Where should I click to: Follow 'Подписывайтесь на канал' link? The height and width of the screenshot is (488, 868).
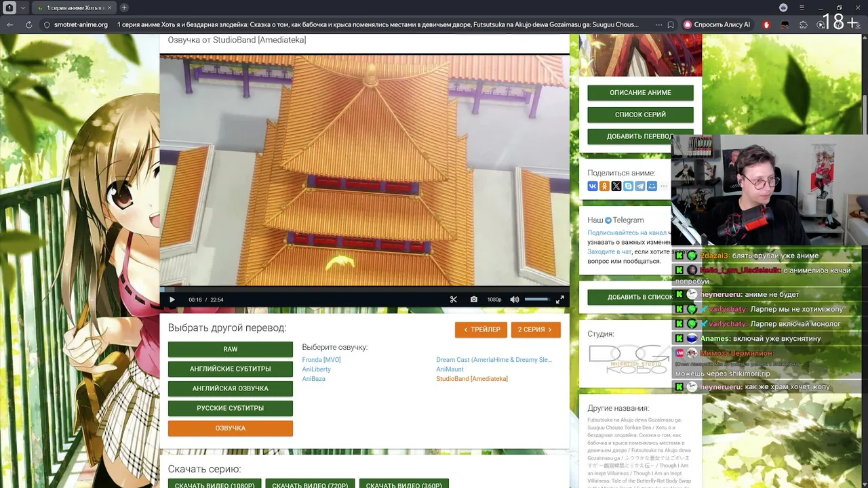(627, 232)
